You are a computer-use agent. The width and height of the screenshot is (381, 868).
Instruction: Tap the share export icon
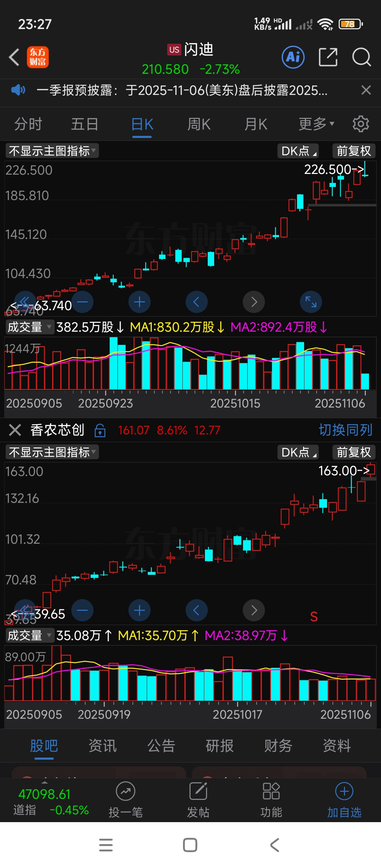[x=328, y=57]
